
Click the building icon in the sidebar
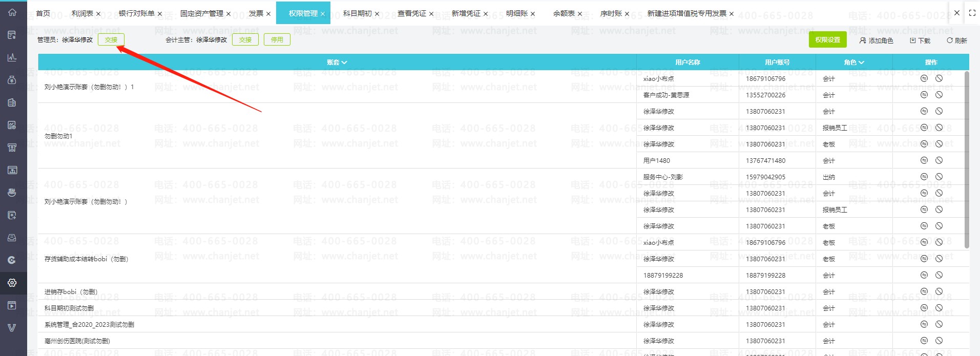[12, 102]
